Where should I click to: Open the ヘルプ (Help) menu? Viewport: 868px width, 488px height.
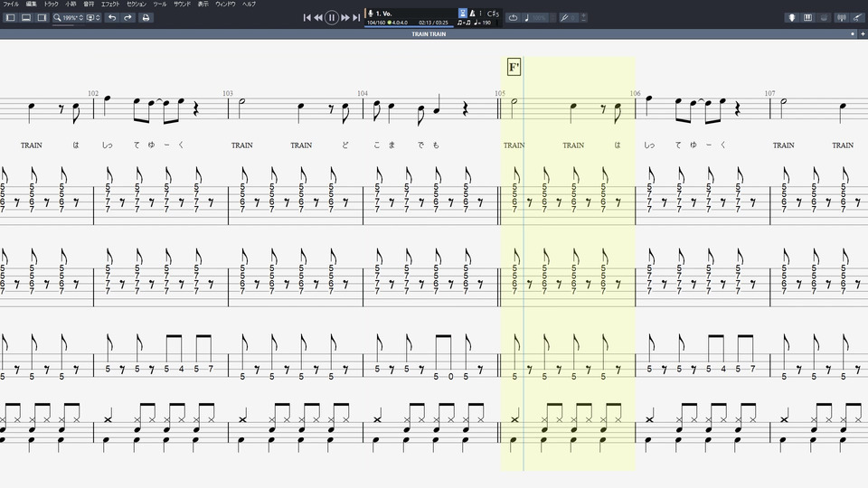tap(250, 4)
